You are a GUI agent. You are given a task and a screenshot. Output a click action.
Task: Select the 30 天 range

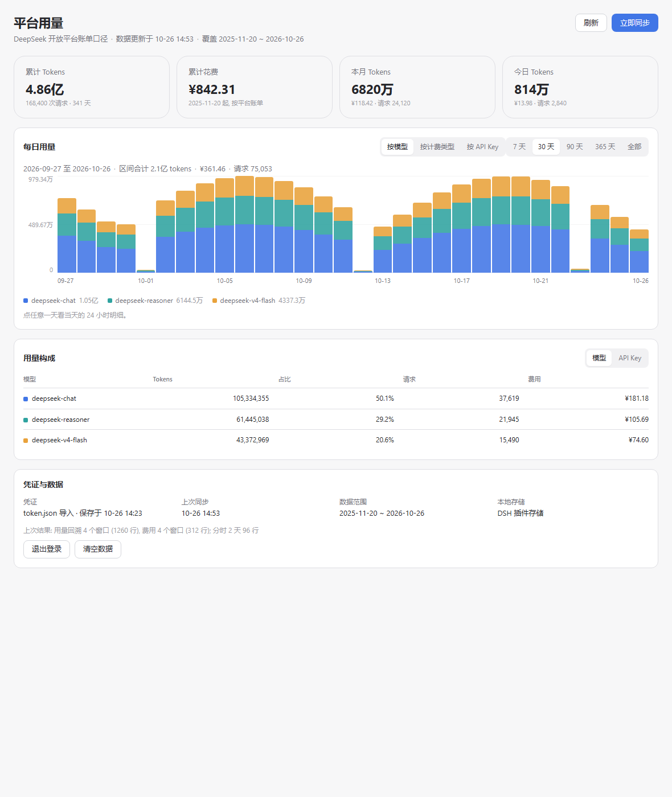(x=546, y=147)
